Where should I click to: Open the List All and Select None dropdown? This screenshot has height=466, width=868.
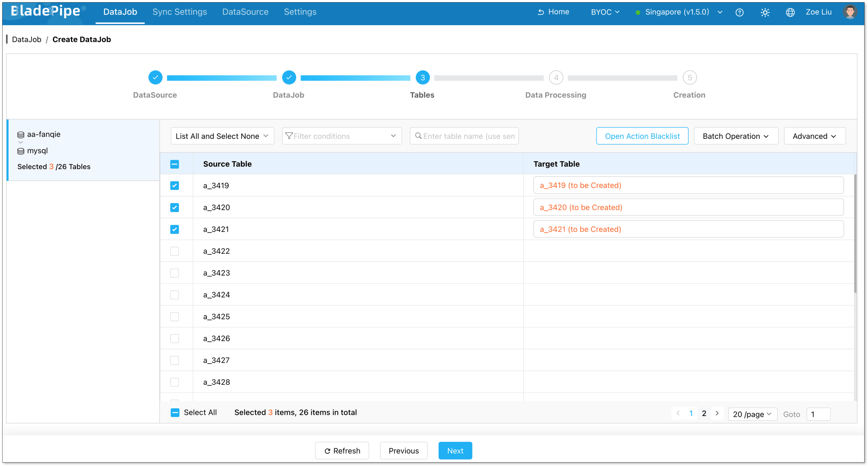(x=222, y=136)
